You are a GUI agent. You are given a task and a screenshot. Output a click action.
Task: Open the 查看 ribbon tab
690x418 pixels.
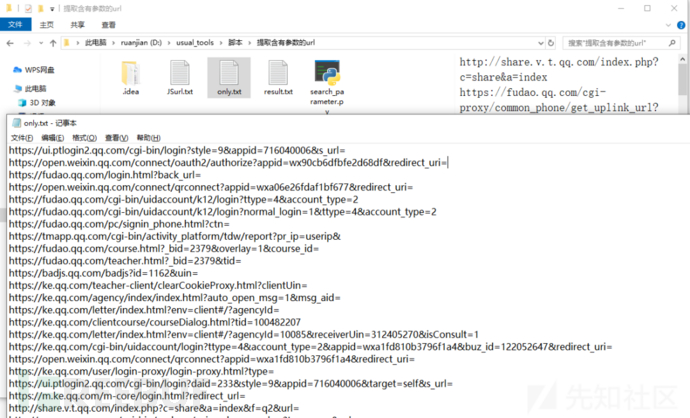click(x=109, y=25)
